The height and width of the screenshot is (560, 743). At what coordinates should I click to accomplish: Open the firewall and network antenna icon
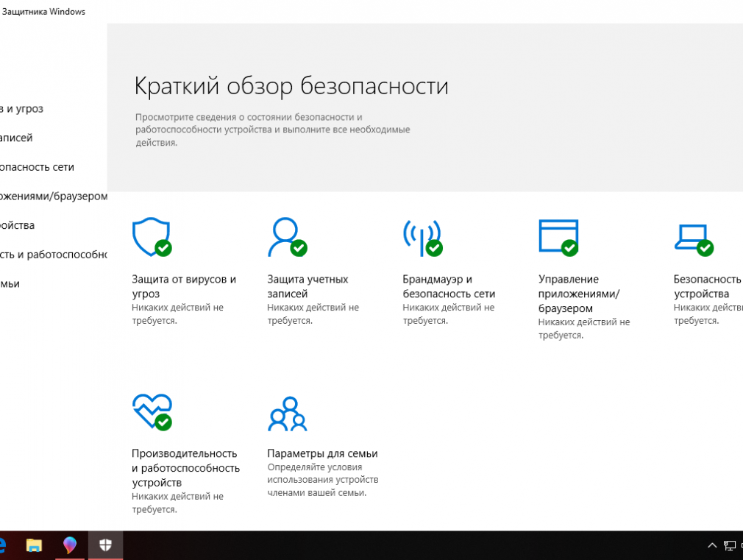point(423,238)
